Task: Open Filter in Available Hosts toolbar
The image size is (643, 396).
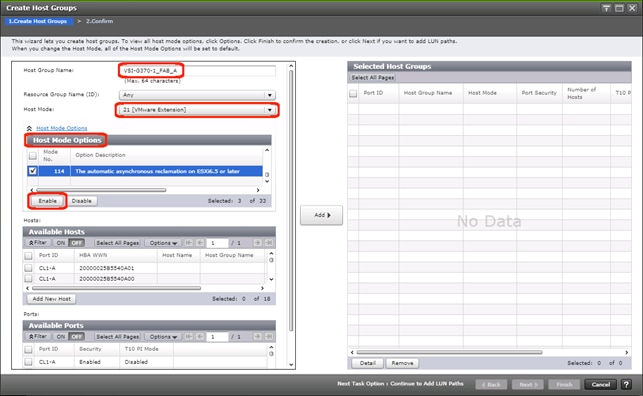Action: click(x=38, y=243)
